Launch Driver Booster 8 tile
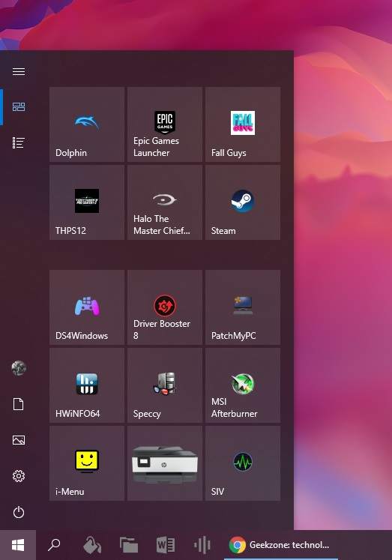 (x=165, y=307)
